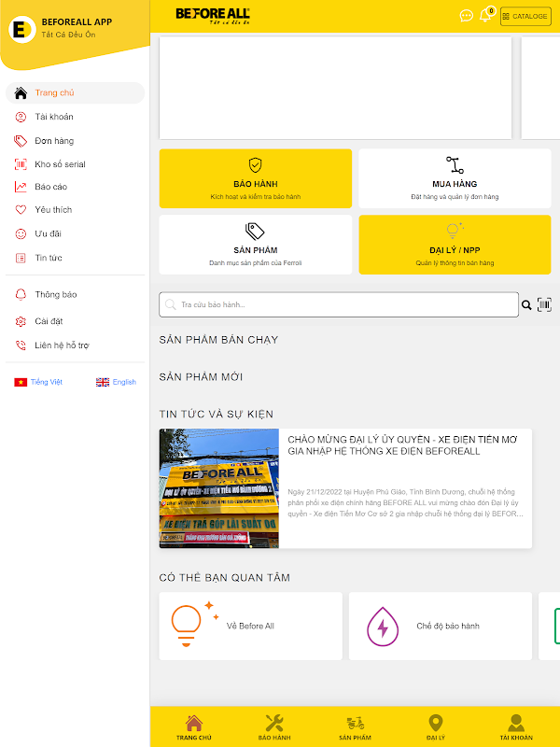Go to BẢO HÀNH bottom tab
Image resolution: width=560 pixels, height=747 pixels.
click(x=274, y=727)
